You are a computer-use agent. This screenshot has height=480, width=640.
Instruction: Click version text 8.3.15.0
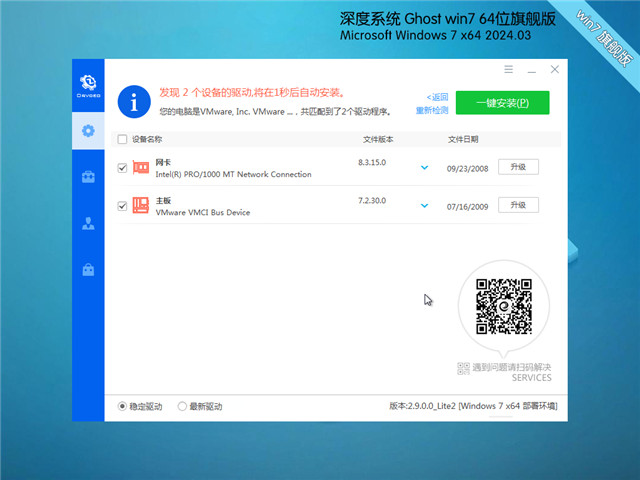tap(372, 162)
